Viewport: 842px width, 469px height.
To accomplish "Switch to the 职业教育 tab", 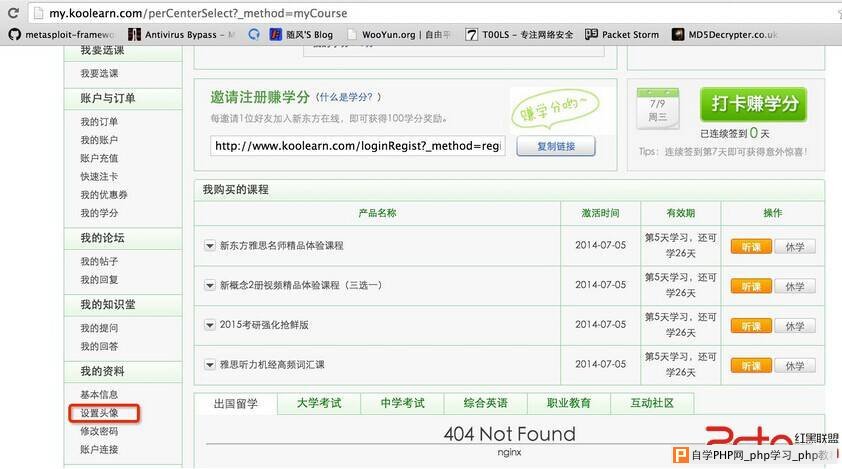I will (569, 403).
